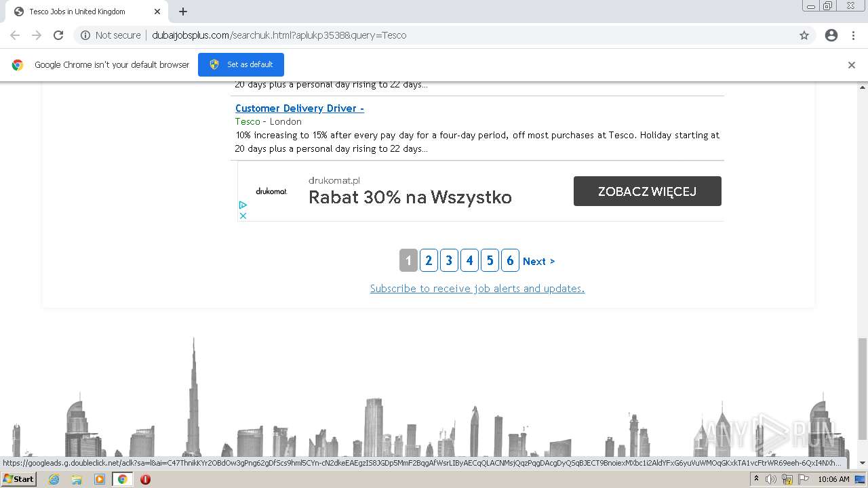Screen dimensions: 868x488
Task: Open the network tray icon
Action: tap(787, 479)
